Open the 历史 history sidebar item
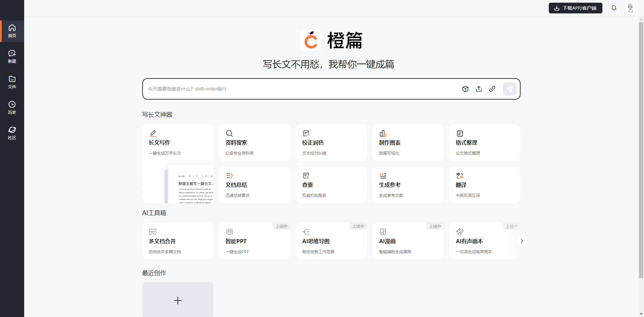 [12, 108]
